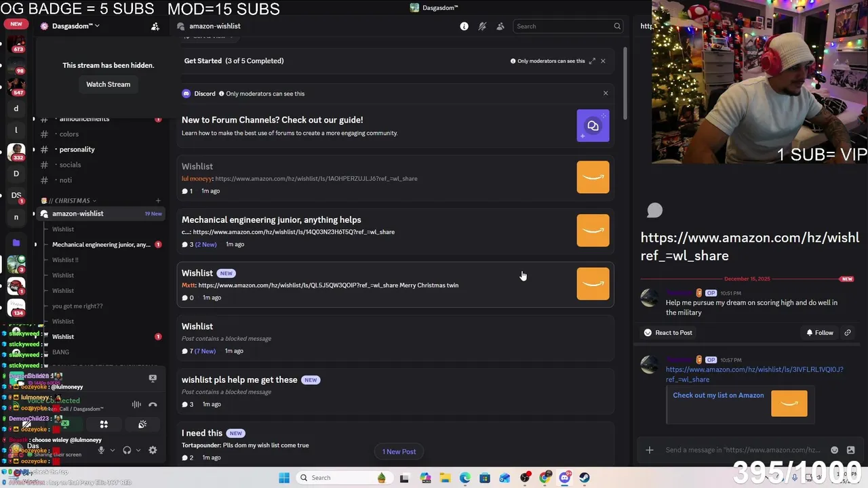Open the noti channel
868x488 pixels.
(x=100, y=180)
